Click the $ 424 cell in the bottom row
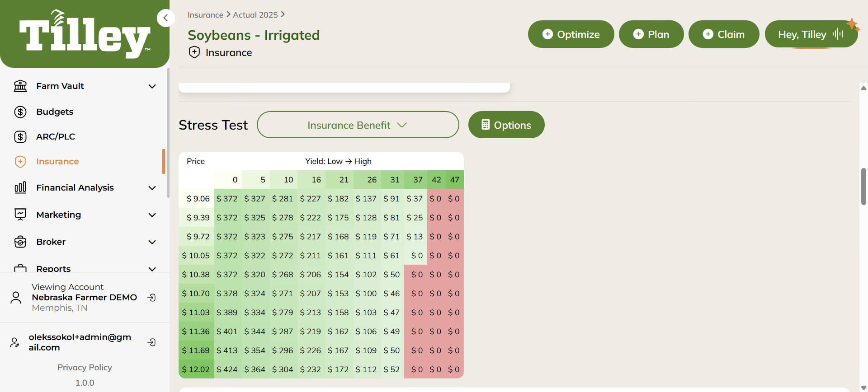 227,369
